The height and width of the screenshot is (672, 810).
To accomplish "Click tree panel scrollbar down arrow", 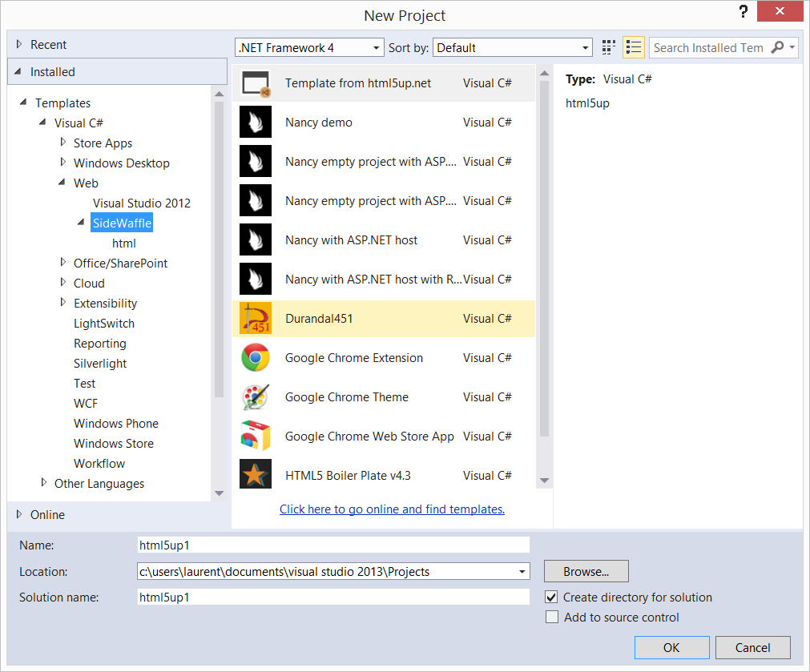I will click(x=219, y=493).
